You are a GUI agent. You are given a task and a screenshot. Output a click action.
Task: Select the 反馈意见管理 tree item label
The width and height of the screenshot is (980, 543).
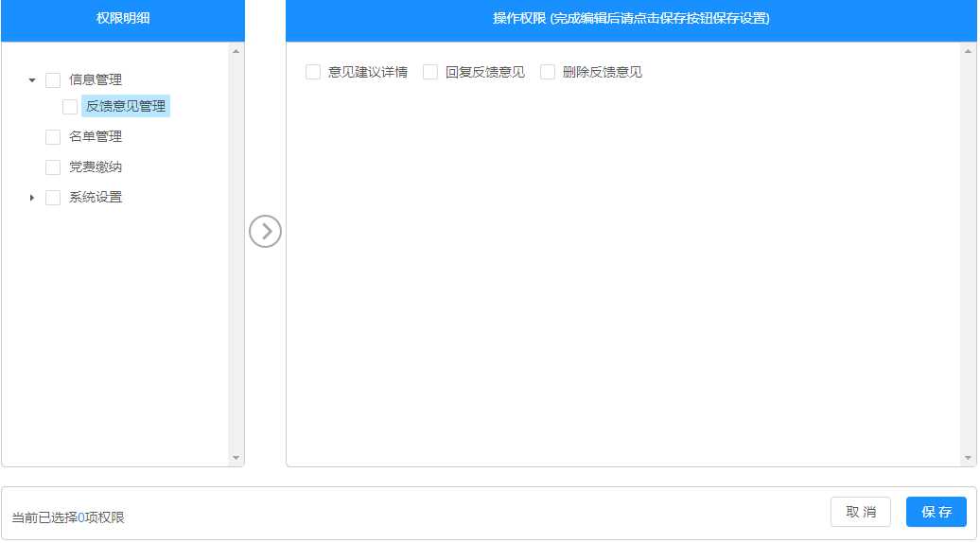126,106
